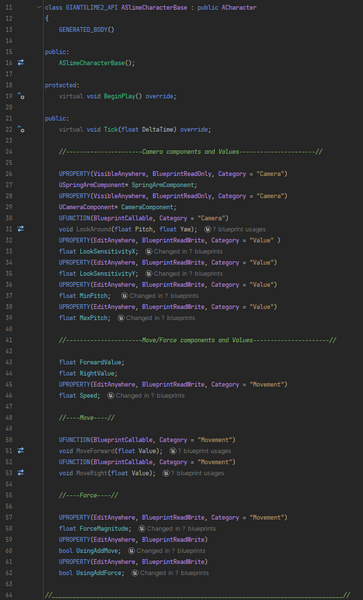Open 'Changed in blueprints' hint for UsingAddMove

167,551
